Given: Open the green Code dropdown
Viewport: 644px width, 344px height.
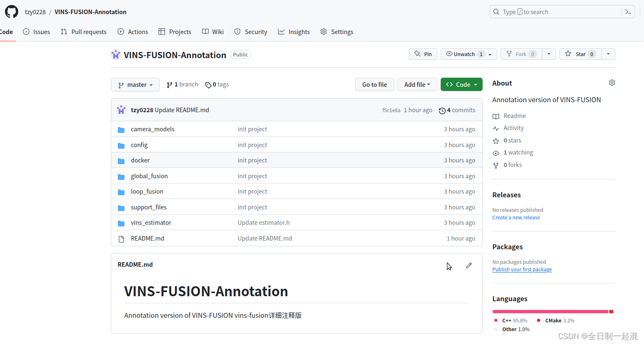Looking at the screenshot, I should pyautogui.click(x=461, y=85).
